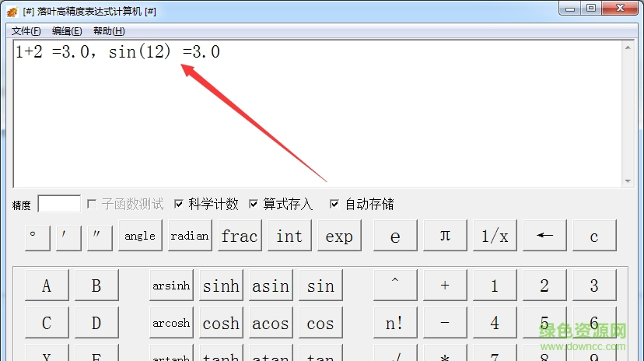Click the backspace arrow button
Image resolution: width=644 pixels, height=361 pixels.
tap(544, 236)
